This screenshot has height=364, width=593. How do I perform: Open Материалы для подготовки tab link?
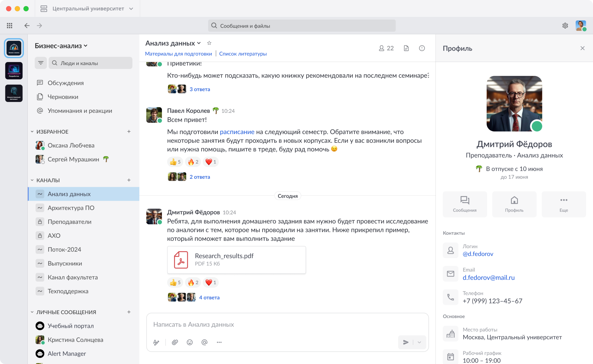point(178,54)
